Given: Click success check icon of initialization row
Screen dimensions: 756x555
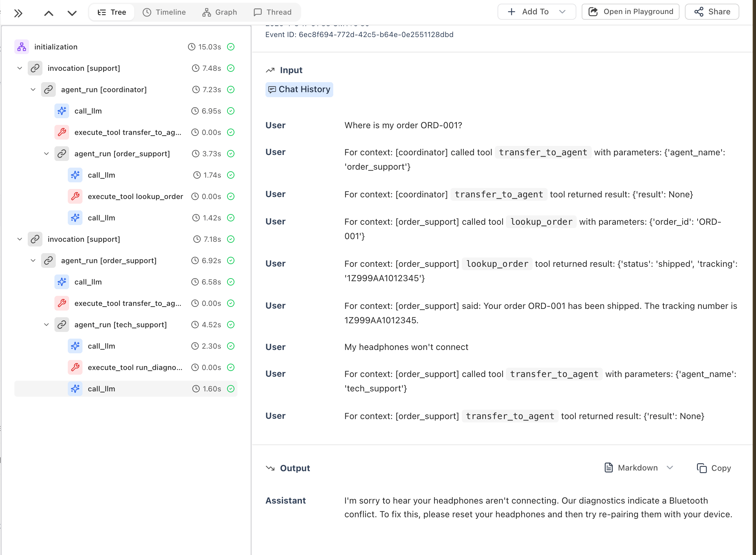Looking at the screenshot, I should 231,47.
